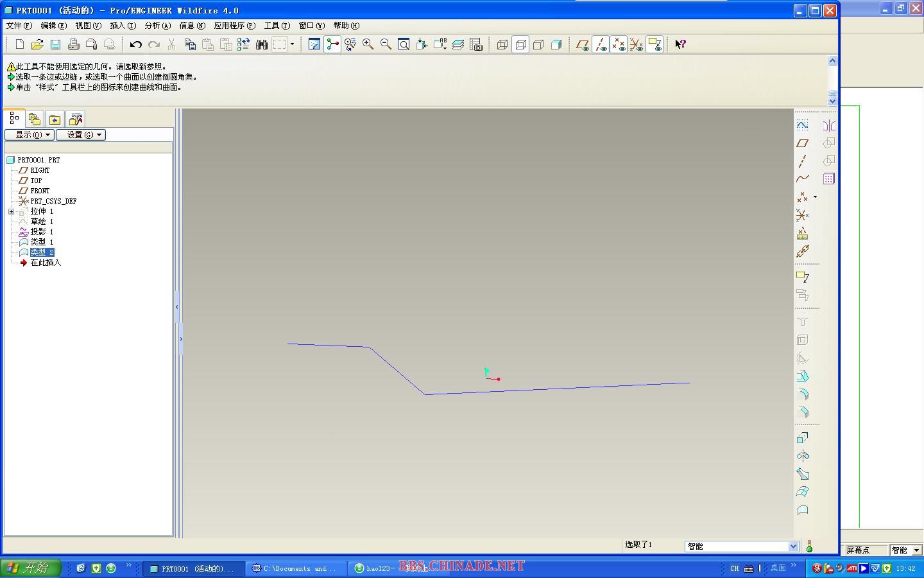The width and height of the screenshot is (924, 578).
Task: Open the 插入 menu
Action: point(123,26)
